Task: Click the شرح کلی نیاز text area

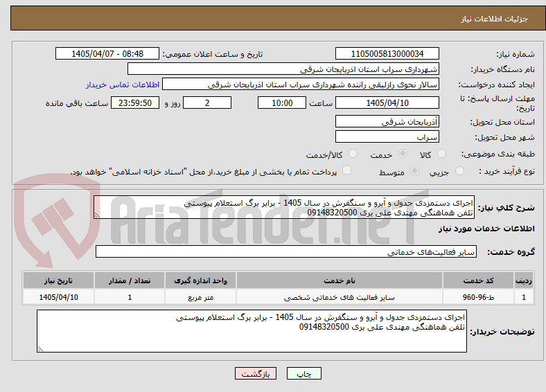Action: pos(284,207)
